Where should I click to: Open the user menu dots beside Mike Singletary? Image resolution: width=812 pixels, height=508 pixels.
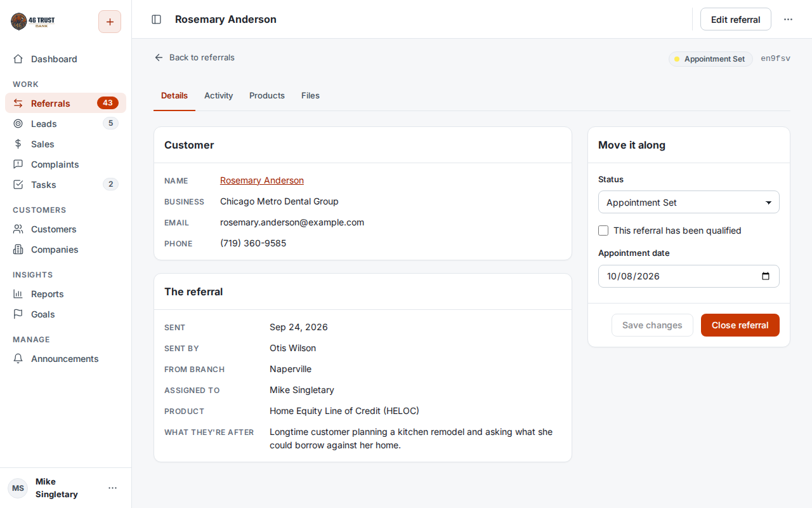point(112,488)
